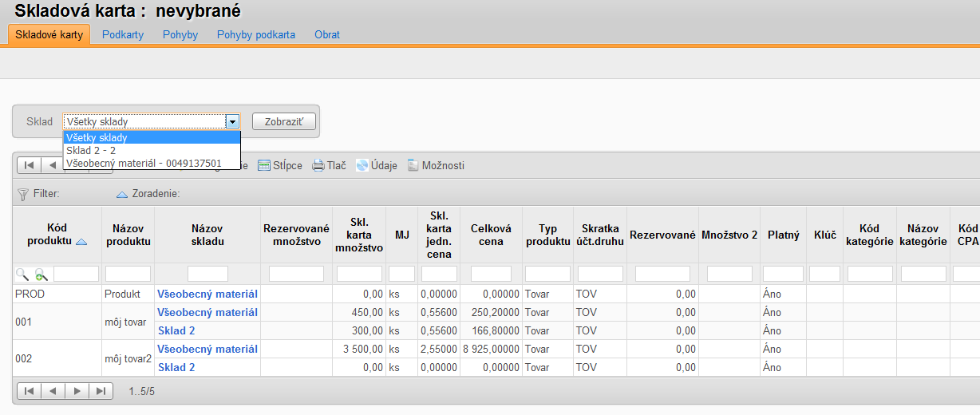Sort by Názov produktu column header
This screenshot has width=980, height=415.
tap(128, 235)
